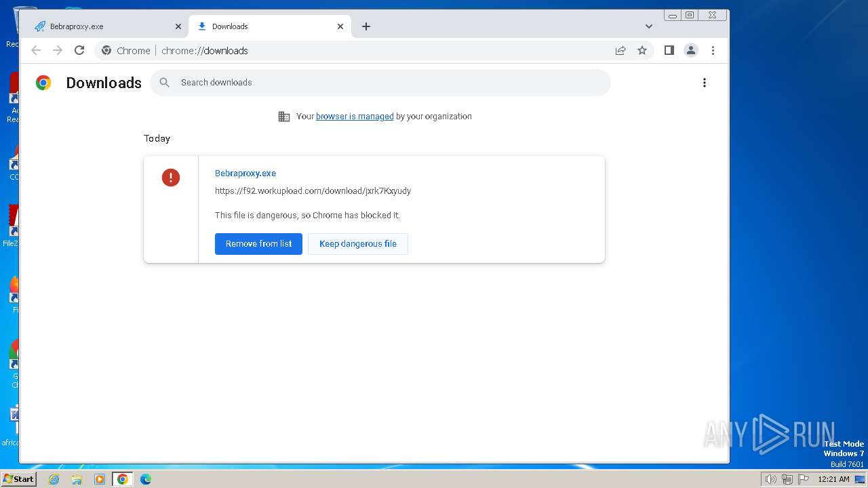This screenshot has width=868, height=488.
Task: Share this page icon in address bar
Action: click(x=620, y=50)
